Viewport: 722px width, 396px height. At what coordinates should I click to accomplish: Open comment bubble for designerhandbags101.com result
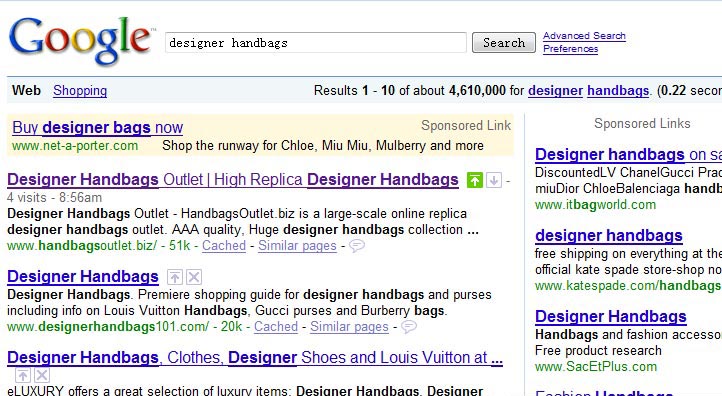click(409, 327)
